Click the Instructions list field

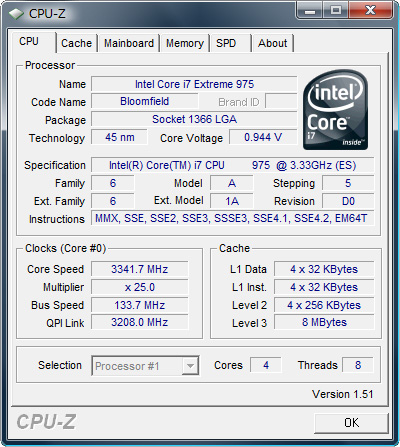click(232, 218)
